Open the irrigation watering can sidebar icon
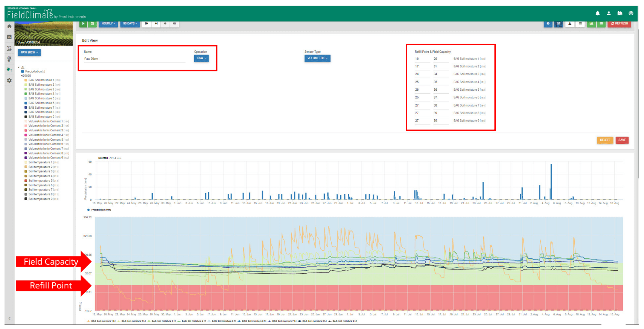The height and width of the screenshot is (329, 644). tap(9, 70)
